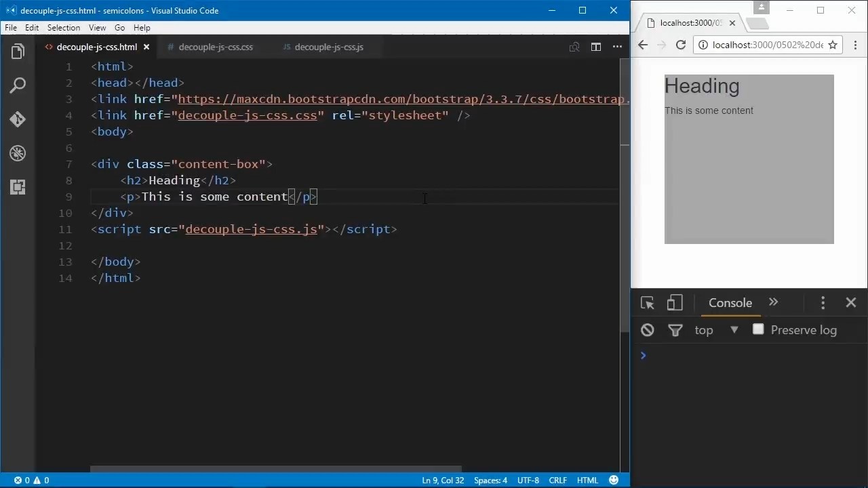868x488 pixels.
Task: Open the Extensions view in activity bar
Action: tap(18, 187)
